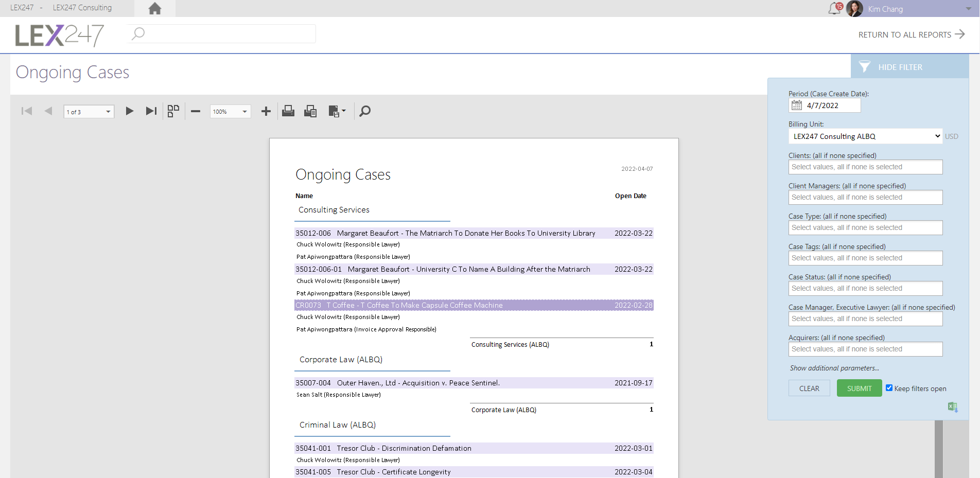
Task: Click the search magnifier icon in the header
Action: point(138,34)
